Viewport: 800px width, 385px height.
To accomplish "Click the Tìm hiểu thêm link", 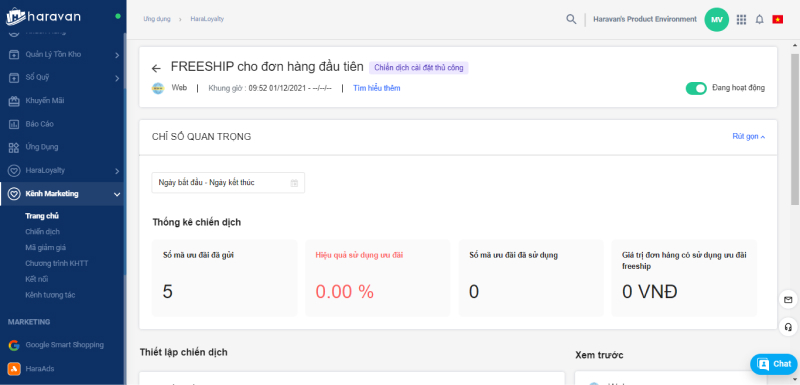I will [377, 88].
